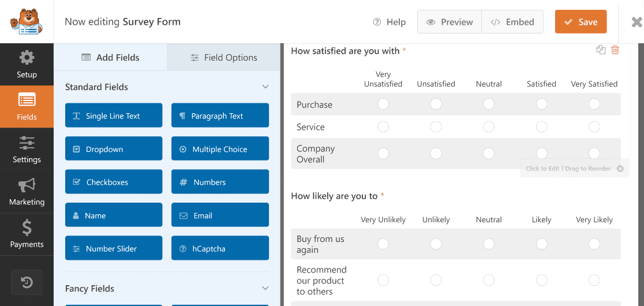The image size is (644, 306).
Task: Select Very Unlikely for Recommend our product
Action: pyautogui.click(x=383, y=280)
